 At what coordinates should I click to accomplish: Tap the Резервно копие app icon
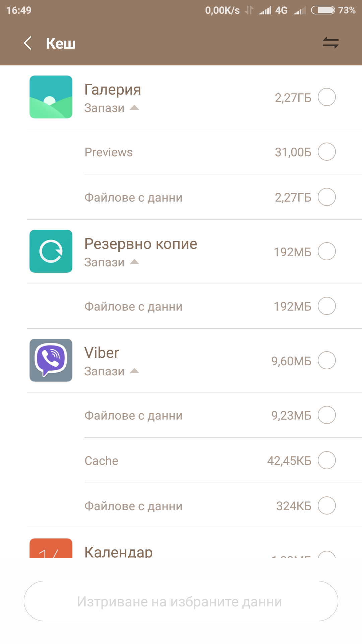51,251
